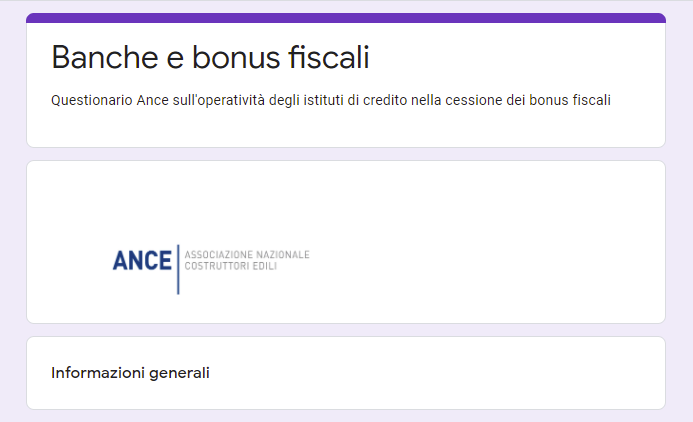Click "Costruttori Edili" gray logo text
Screen dimensions: 693x422
point(231,266)
